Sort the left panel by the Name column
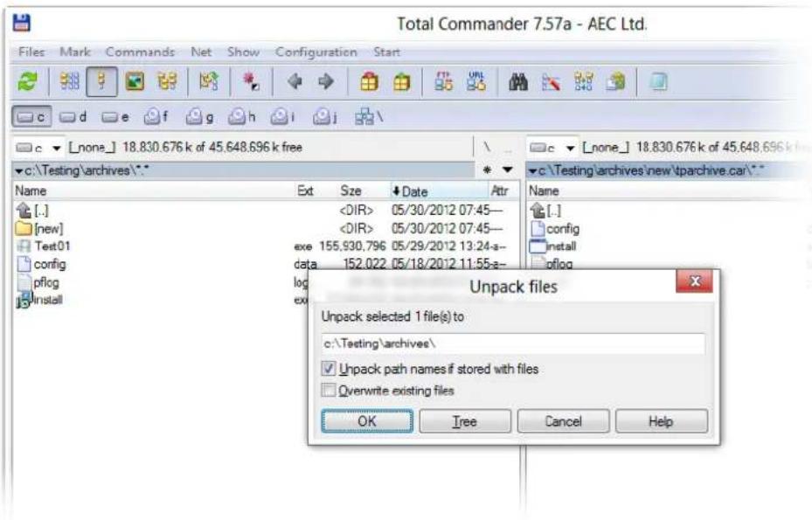Screen dimensions: 812x520 click(153, 191)
